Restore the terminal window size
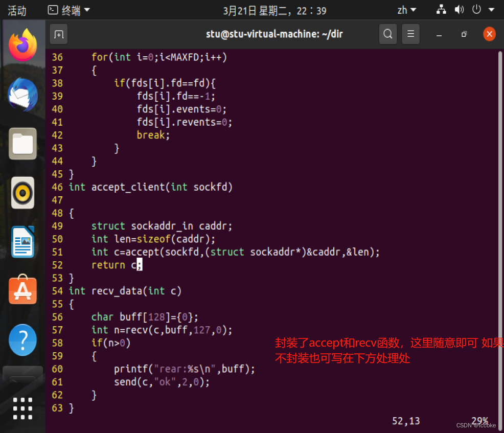Viewport: 504px width, 433px height. (x=464, y=34)
